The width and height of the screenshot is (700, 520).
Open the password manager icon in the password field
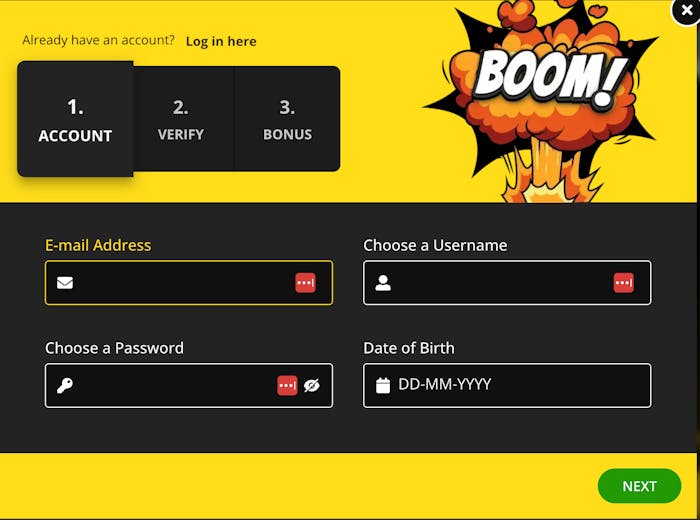tap(287, 385)
